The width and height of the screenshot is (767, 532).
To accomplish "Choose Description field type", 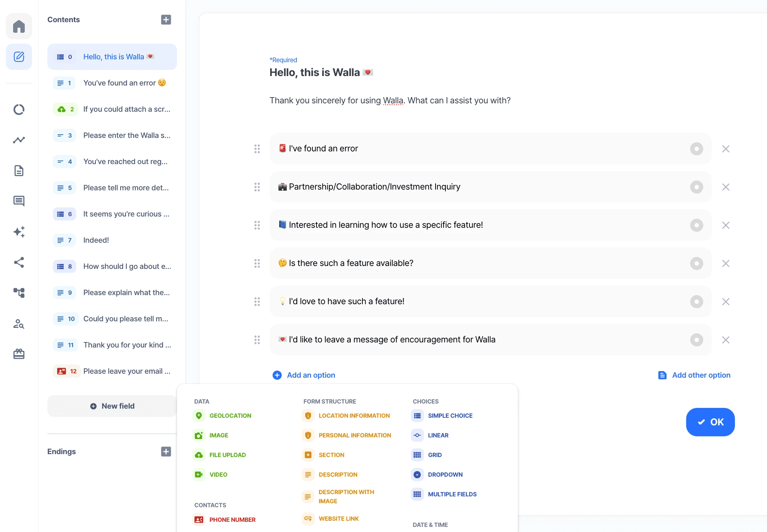I will pos(330,475).
